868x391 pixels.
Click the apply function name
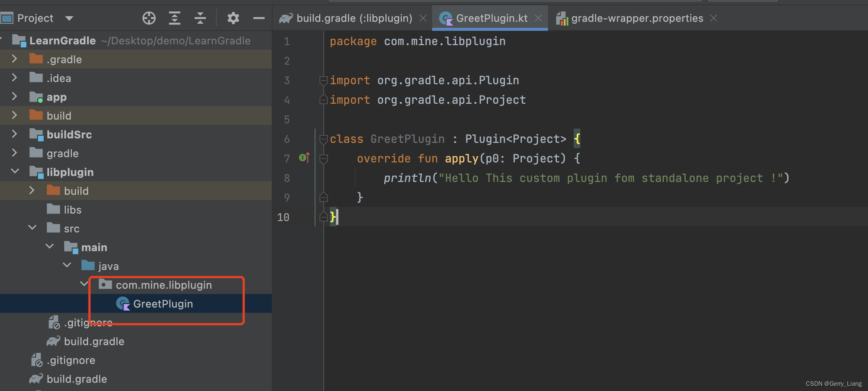pos(461,159)
